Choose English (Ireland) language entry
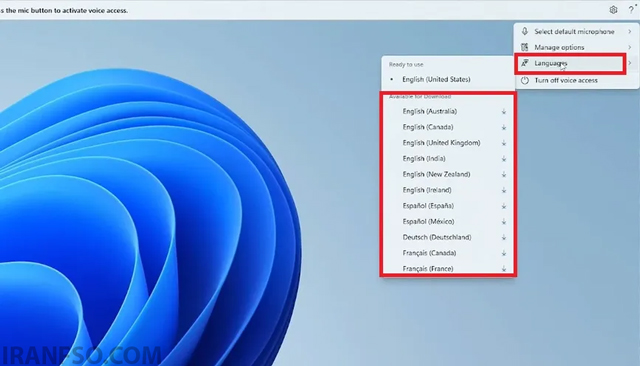Image resolution: width=640 pixels, height=366 pixels. pyautogui.click(x=448, y=190)
